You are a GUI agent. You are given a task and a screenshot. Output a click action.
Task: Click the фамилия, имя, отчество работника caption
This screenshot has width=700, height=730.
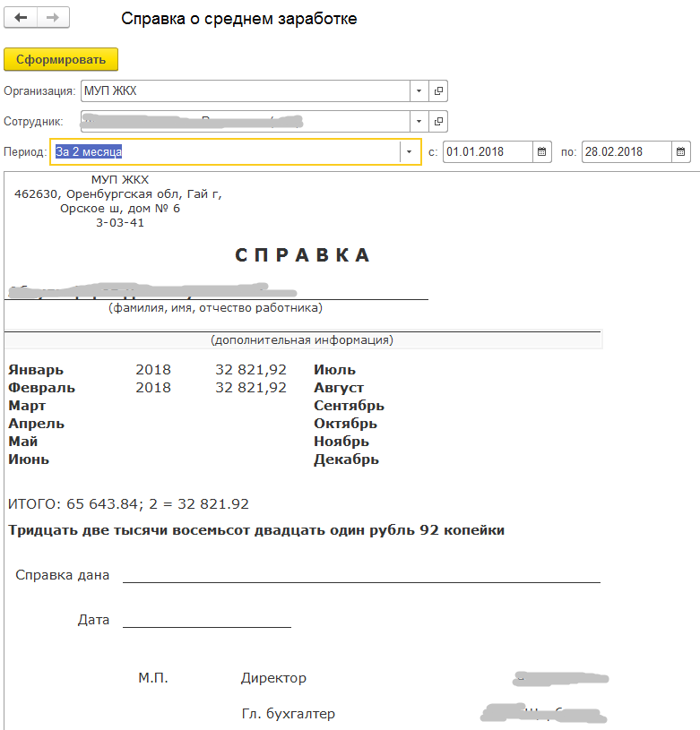(216, 308)
